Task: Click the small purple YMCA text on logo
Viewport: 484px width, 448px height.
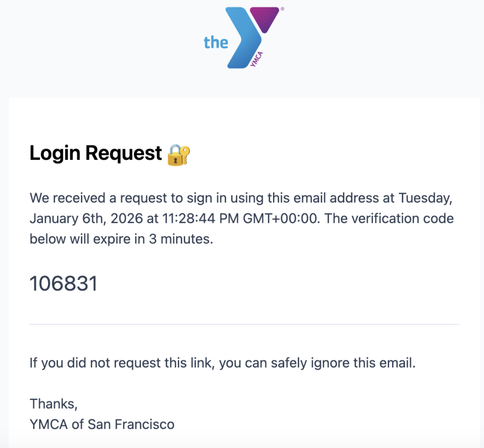Action: click(256, 59)
